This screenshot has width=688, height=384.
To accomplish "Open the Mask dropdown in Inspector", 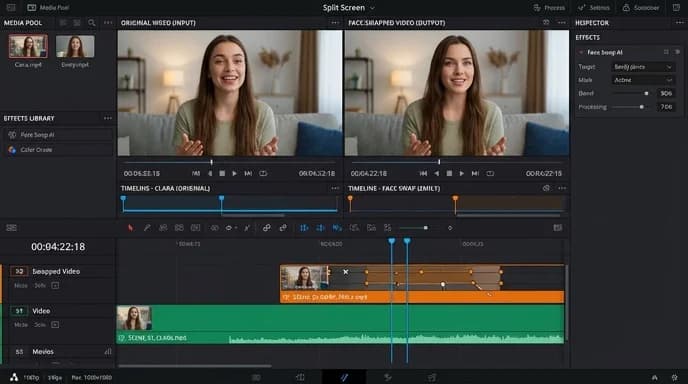I will click(643, 80).
